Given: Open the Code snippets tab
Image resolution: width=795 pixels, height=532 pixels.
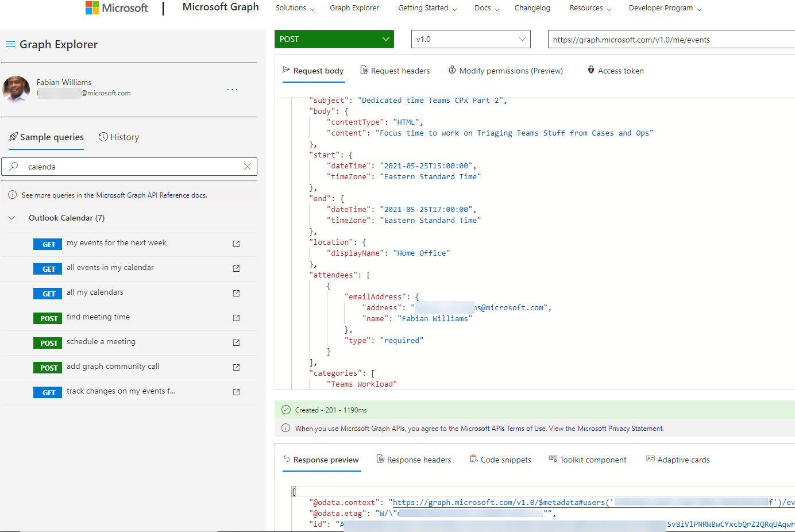Looking at the screenshot, I should tap(500, 460).
